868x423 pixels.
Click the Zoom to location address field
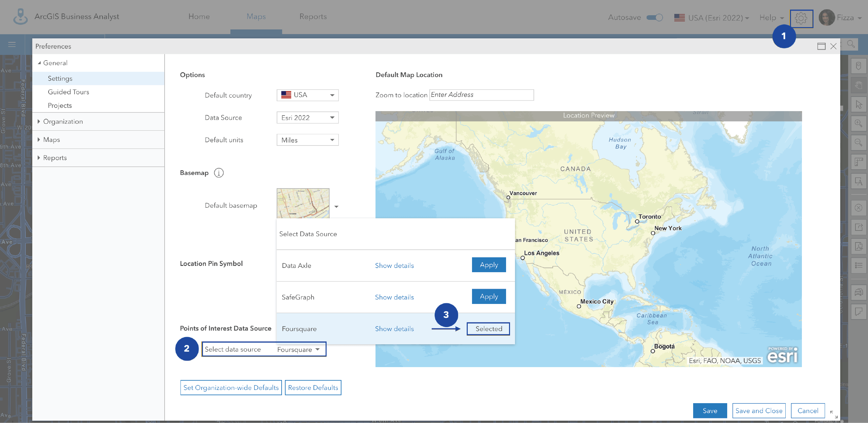point(481,95)
